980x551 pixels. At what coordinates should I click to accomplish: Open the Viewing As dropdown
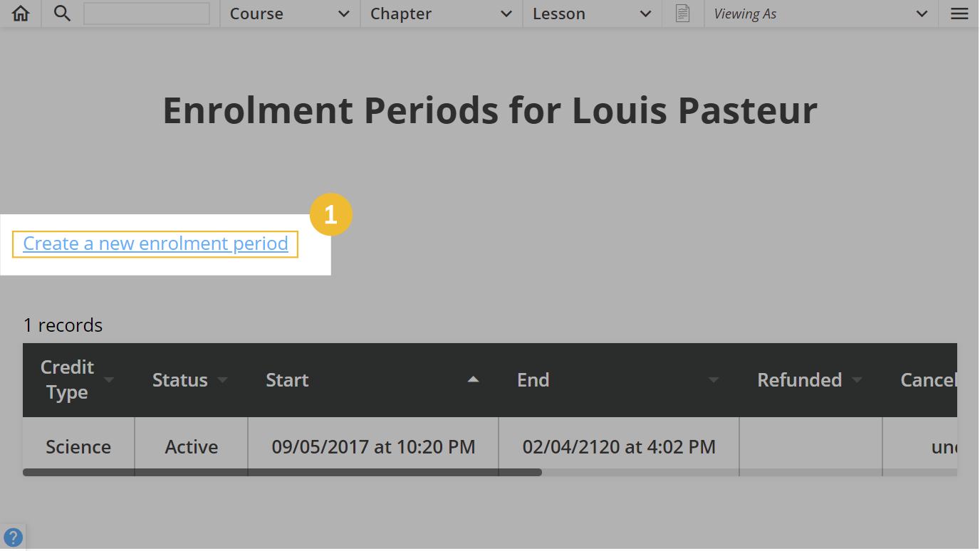821,14
